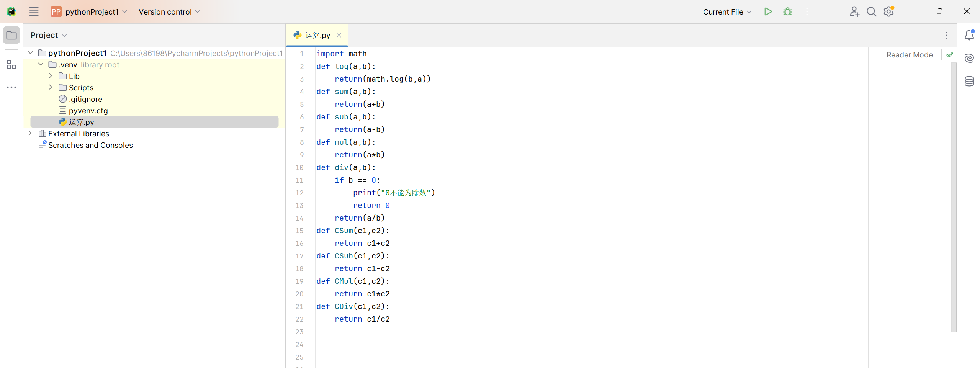980x368 pixels.
Task: Select the 运算.py editor tab
Action: (x=317, y=35)
